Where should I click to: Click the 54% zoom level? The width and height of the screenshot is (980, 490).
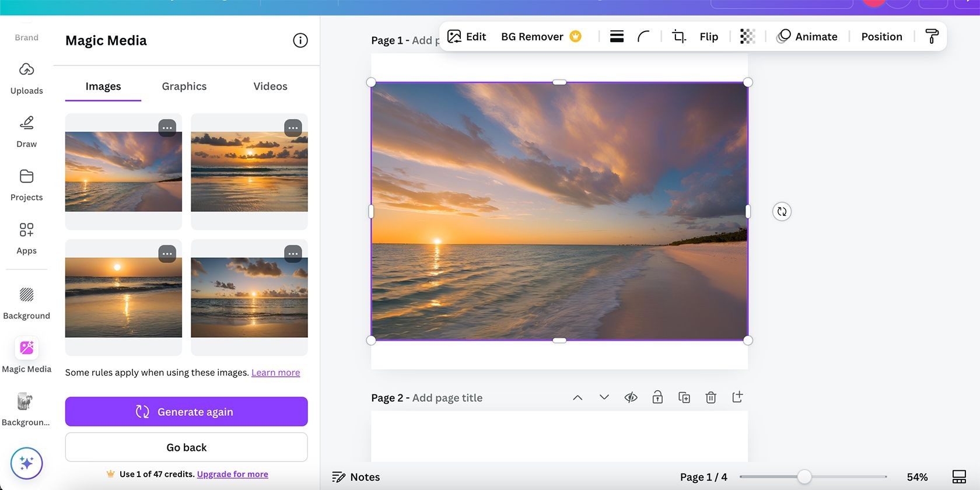(x=917, y=477)
